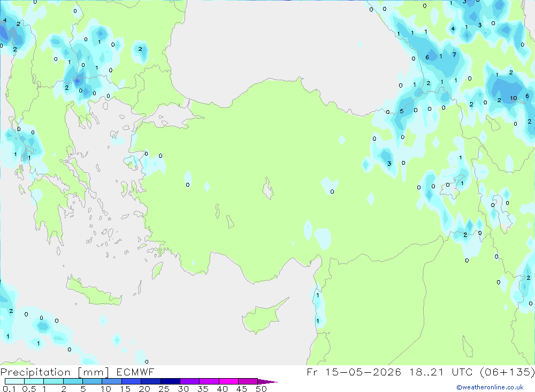
Task: Select the 45–50 mm legend swatch
Action: (x=248, y=381)
